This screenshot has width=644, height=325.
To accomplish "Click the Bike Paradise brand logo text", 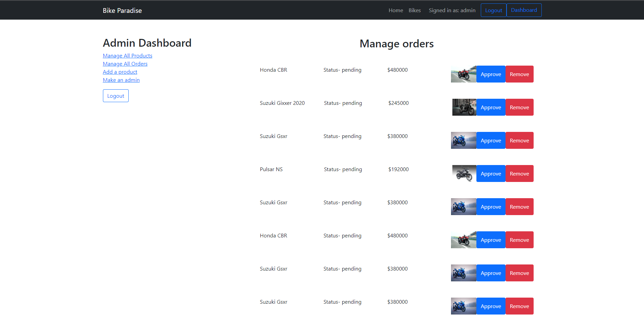I will point(122,10).
